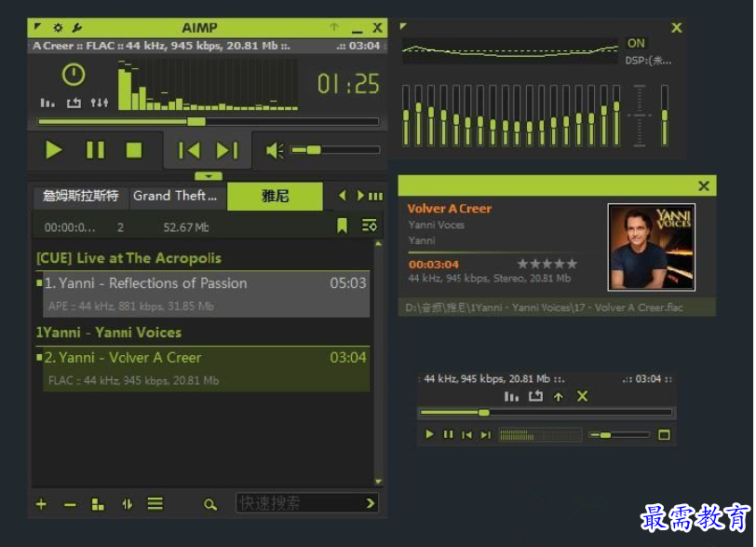The image size is (756, 547).
Task: Click the arrow at the end of the search field
Action: [371, 503]
